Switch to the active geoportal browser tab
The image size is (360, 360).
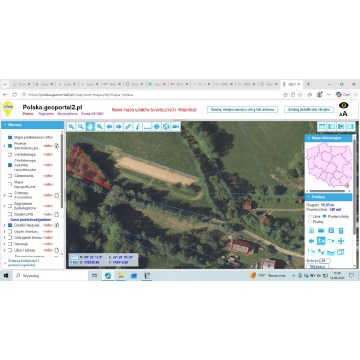(x=291, y=84)
